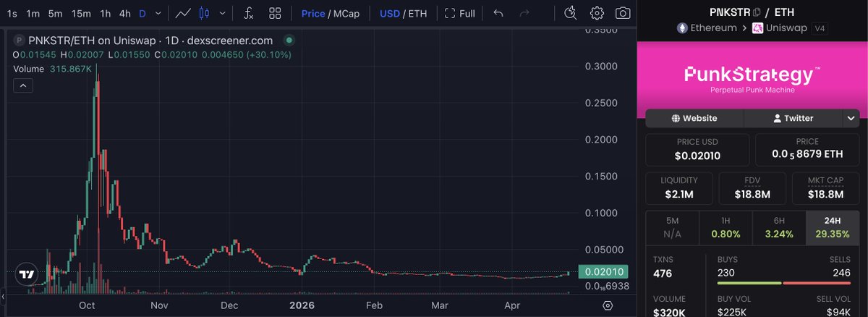Collapse the chart legend arrow

(x=22, y=85)
